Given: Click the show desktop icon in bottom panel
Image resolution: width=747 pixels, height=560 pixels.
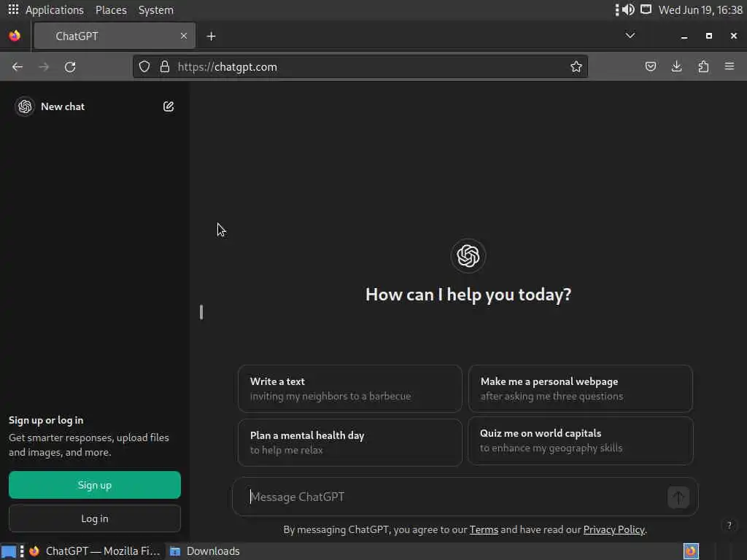Looking at the screenshot, I should 9,551.
